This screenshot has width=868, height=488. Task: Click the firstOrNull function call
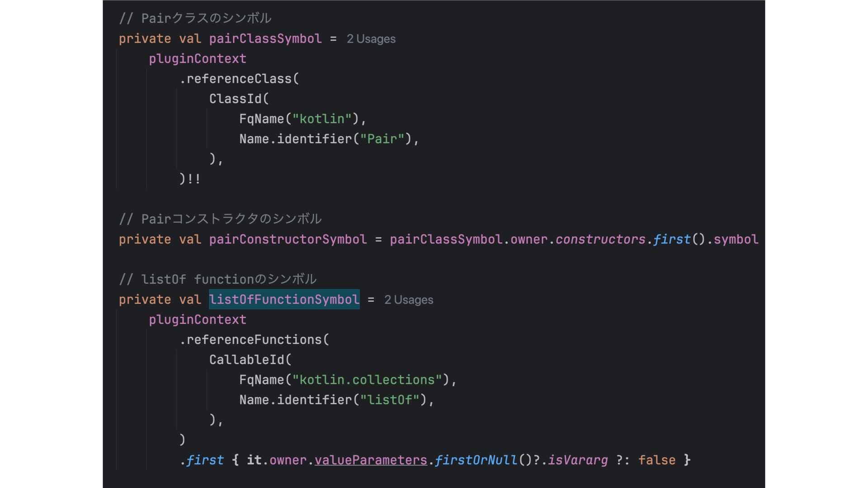(x=476, y=460)
